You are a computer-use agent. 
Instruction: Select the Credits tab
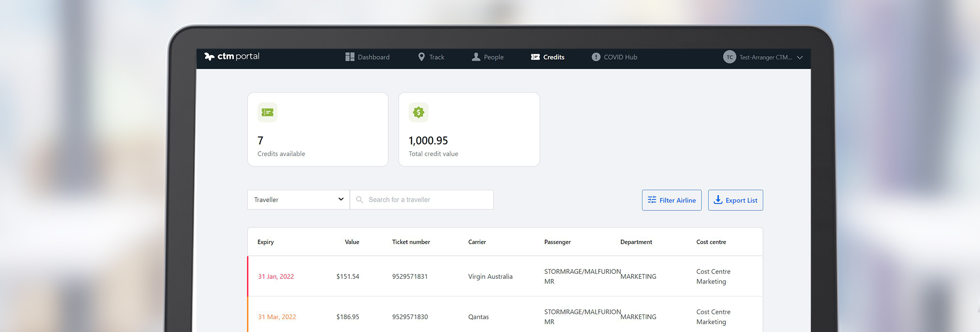[x=548, y=57]
